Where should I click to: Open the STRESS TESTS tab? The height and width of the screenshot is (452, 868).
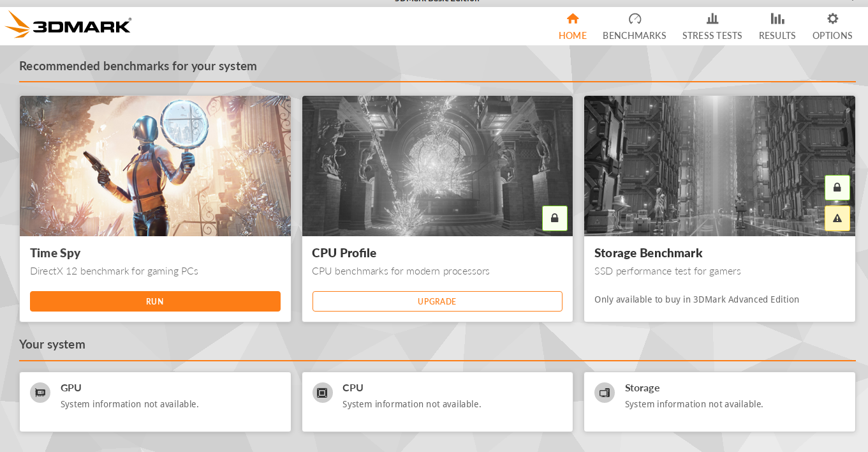click(712, 36)
